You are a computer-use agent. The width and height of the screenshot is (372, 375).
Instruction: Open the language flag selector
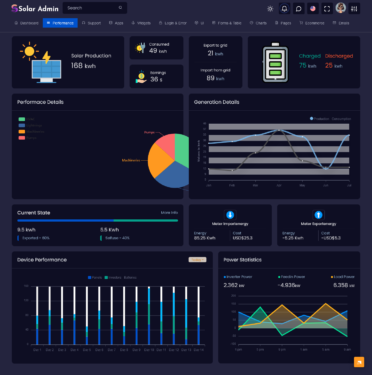(x=313, y=9)
